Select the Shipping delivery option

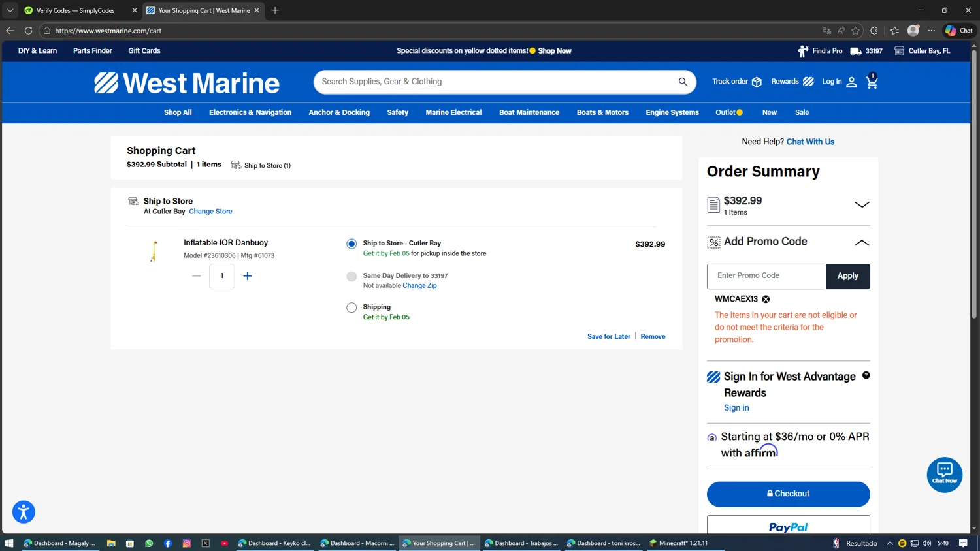coord(351,307)
